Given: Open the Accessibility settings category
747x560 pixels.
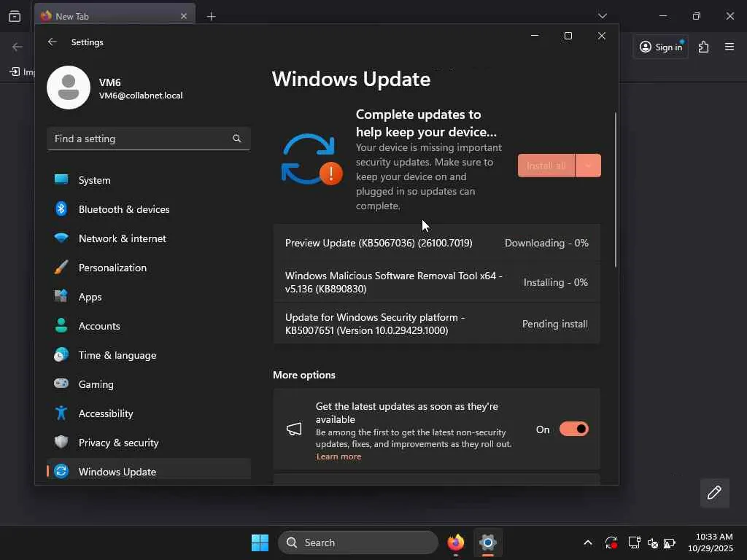Looking at the screenshot, I should tap(149, 413).
